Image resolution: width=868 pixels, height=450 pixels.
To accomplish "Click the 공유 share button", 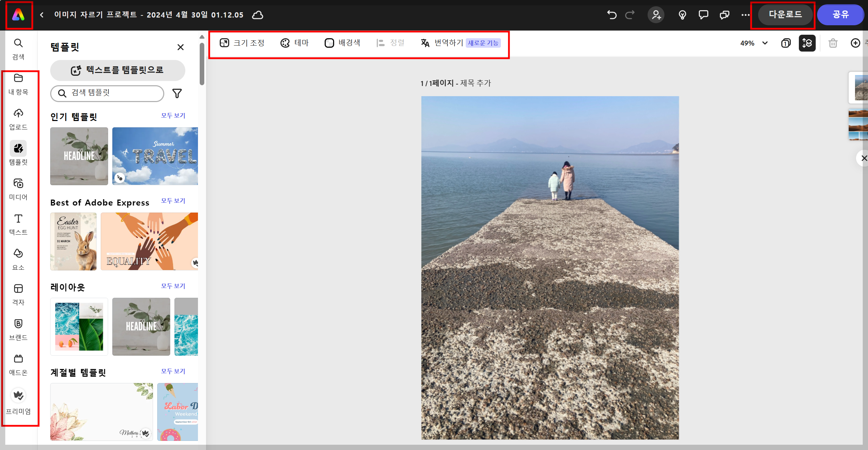I will [840, 15].
